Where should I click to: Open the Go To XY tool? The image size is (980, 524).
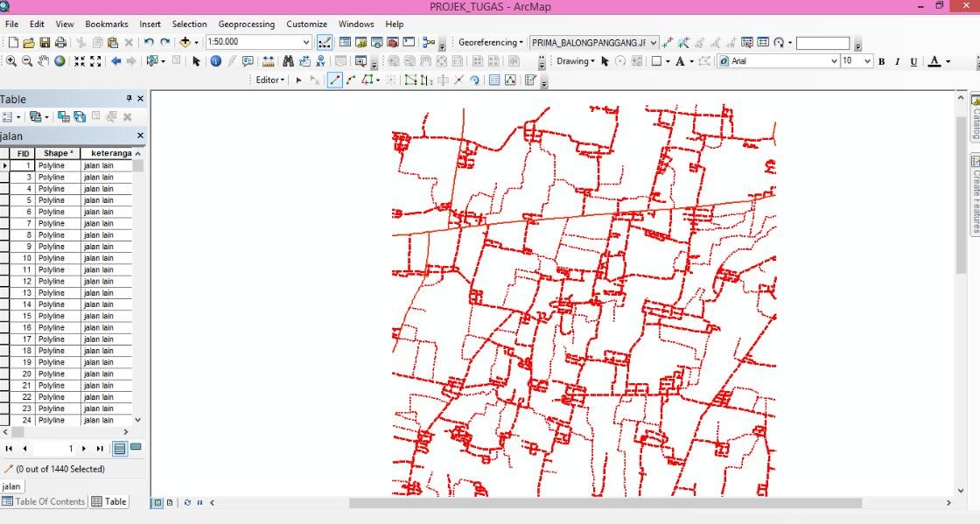319,60
